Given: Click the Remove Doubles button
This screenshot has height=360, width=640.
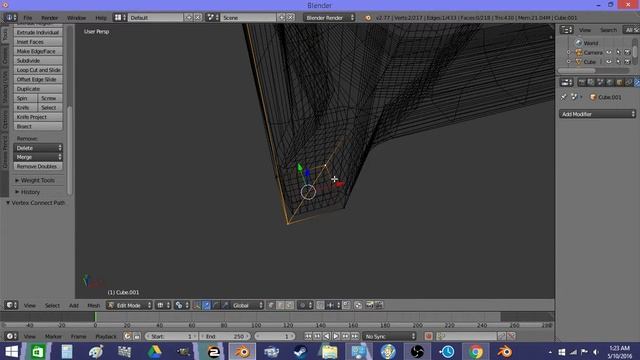Looking at the screenshot, I should point(38,166).
